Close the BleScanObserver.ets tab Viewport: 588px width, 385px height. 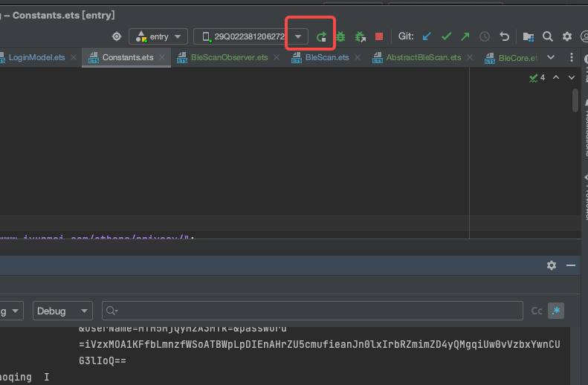[277, 57]
